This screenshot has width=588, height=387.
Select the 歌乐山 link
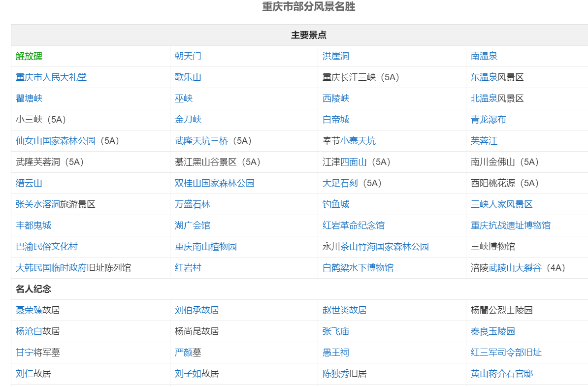point(188,77)
